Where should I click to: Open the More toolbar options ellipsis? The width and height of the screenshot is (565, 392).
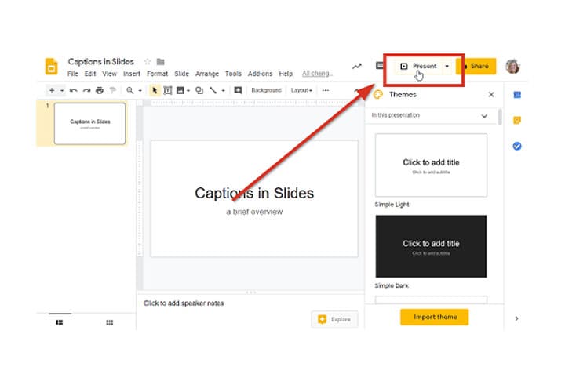(x=326, y=90)
